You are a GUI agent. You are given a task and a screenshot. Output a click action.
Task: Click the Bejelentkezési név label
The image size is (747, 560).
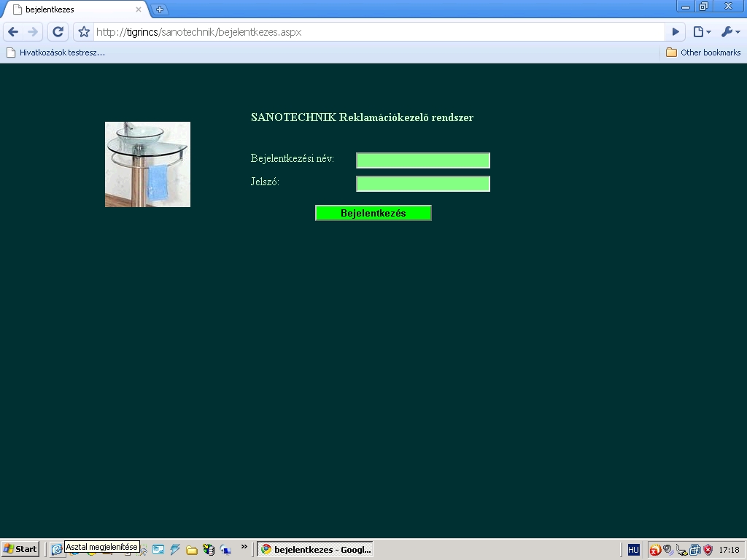[293, 158]
